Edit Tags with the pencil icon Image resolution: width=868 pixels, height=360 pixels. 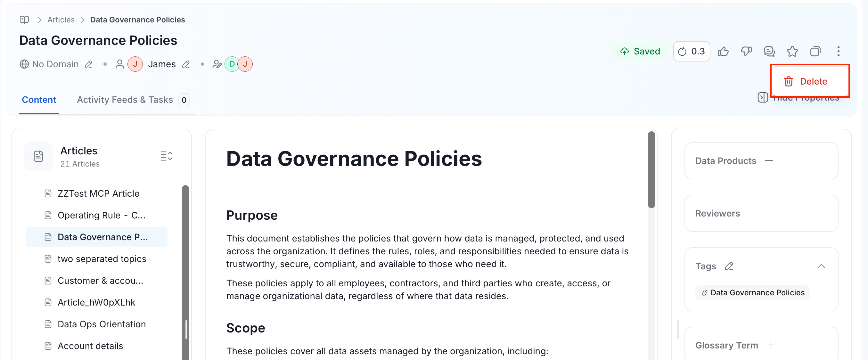coord(729,266)
